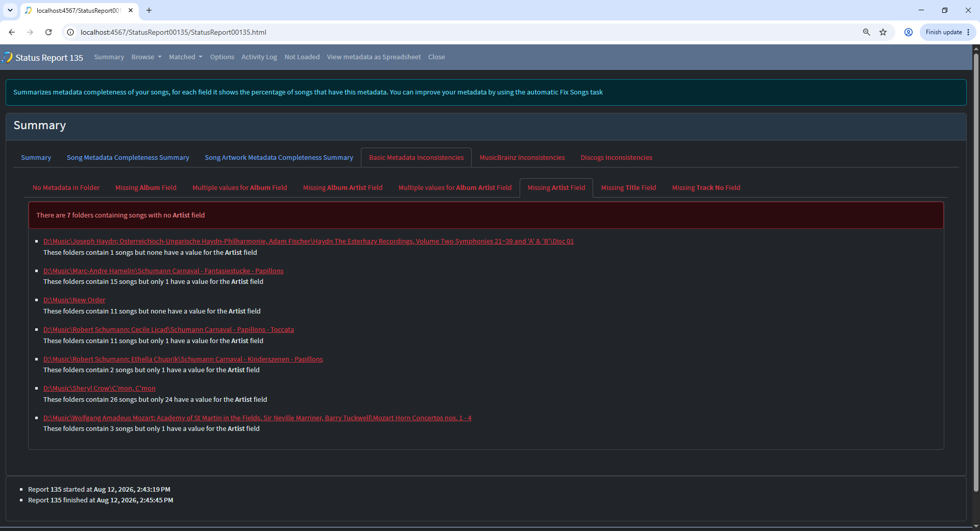Close the StatusReport browser tab
The height and width of the screenshot is (531, 980).
pos(131,10)
